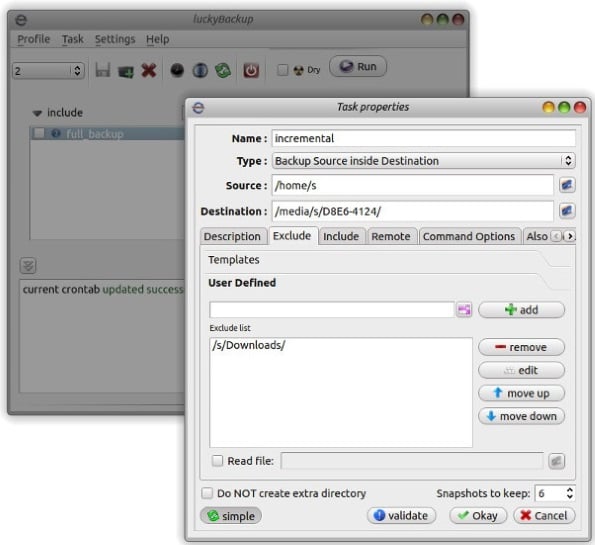Viewport: 595px width, 545px height.
Task: Open the profile selector combo box showing 2
Action: (48, 71)
